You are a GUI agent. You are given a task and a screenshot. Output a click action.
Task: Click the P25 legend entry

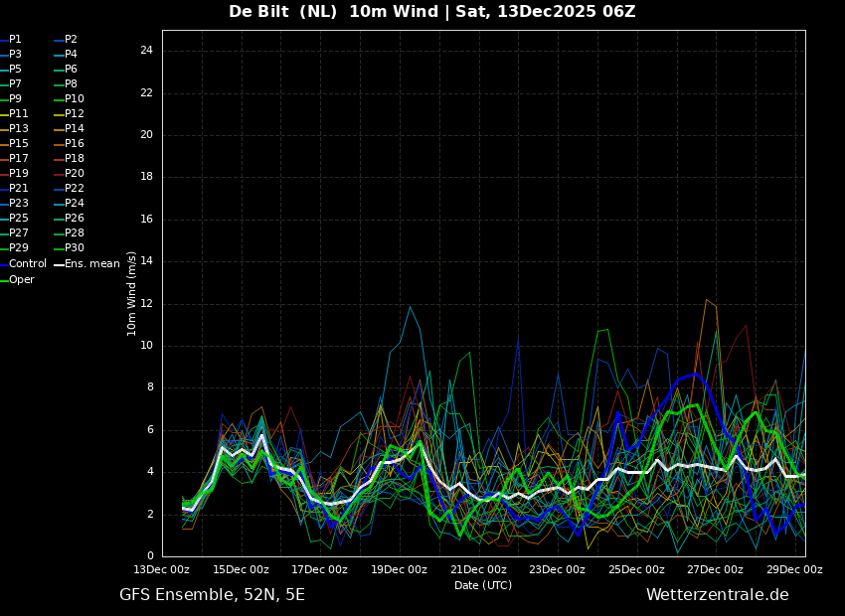click(19, 219)
